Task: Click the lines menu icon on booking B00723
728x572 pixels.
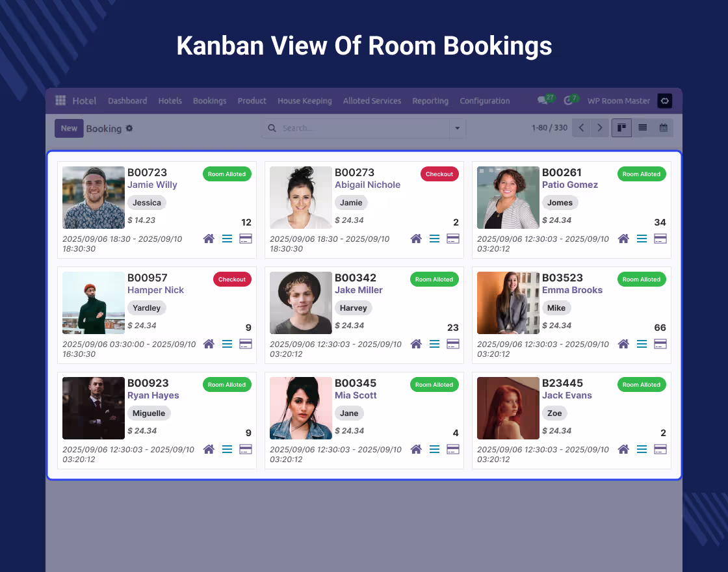Action: tap(227, 239)
